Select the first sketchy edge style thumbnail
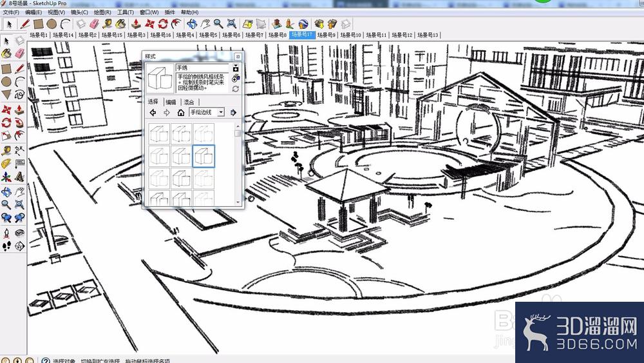 click(x=159, y=133)
